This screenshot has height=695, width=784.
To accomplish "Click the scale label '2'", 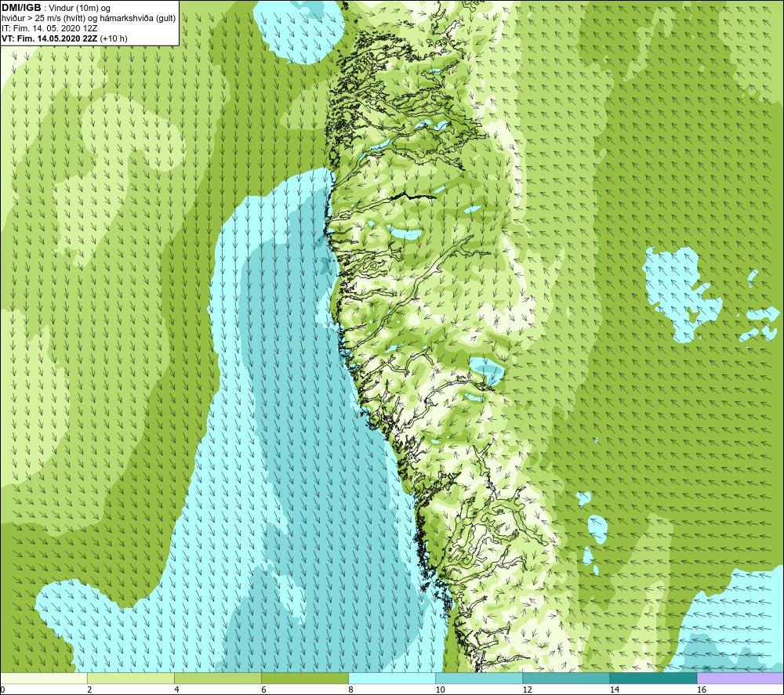I will pos(89,690).
